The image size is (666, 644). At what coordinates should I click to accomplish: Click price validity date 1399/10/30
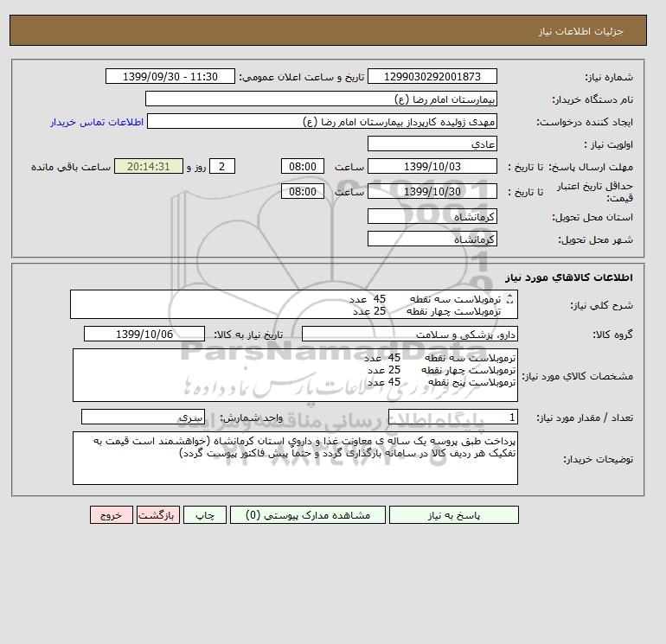tap(432, 191)
